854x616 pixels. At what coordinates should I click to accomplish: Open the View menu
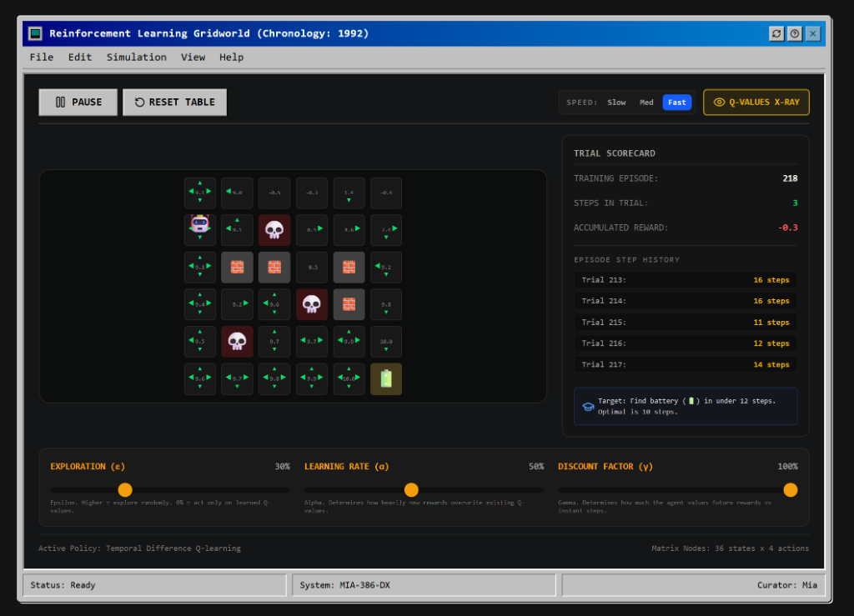point(193,58)
